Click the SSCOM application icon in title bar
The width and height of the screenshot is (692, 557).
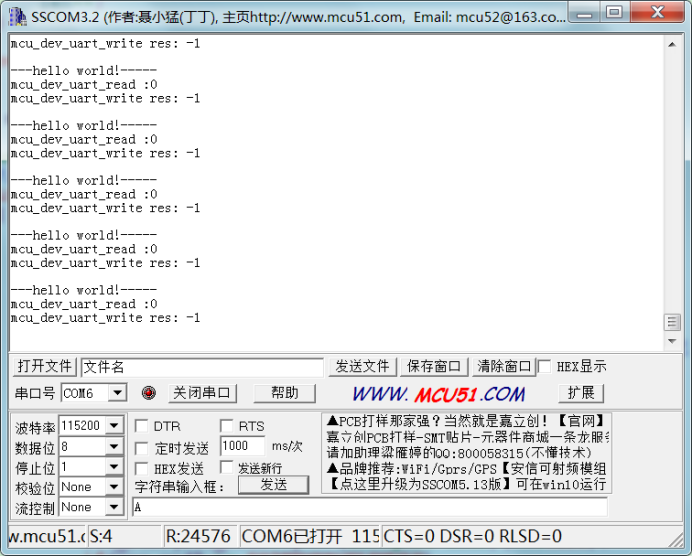17,17
